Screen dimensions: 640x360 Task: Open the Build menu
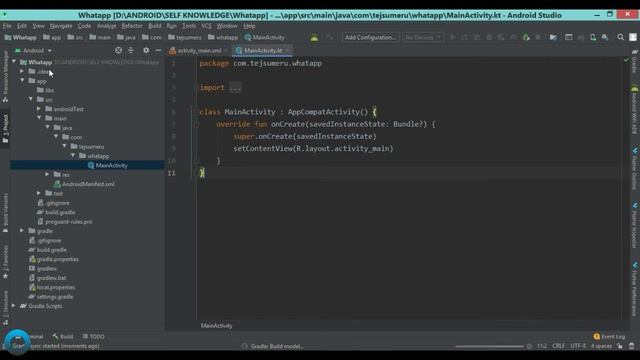[155, 26]
